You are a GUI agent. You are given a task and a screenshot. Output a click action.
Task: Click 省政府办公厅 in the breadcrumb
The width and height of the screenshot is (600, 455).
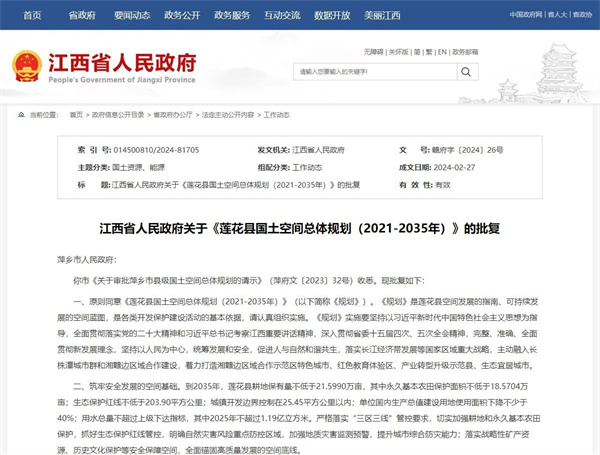point(173,115)
